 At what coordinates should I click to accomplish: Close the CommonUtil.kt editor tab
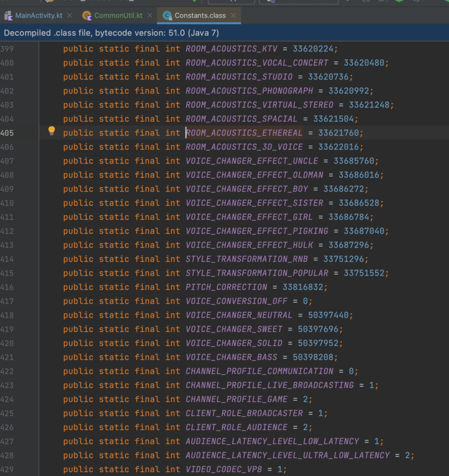tap(149, 15)
